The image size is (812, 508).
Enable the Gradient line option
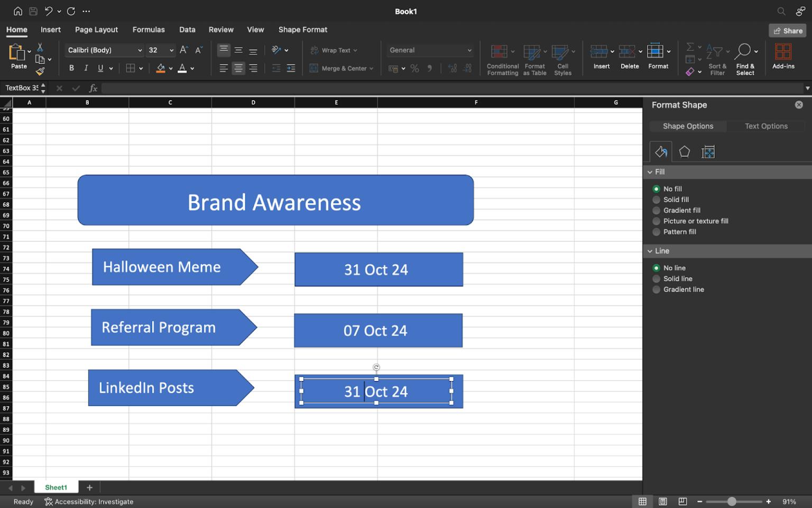click(x=656, y=289)
